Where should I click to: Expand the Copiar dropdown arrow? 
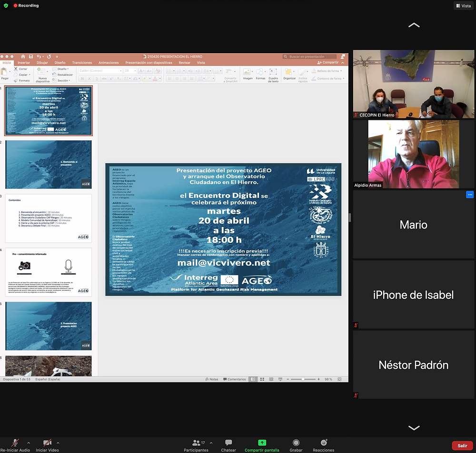tap(30, 75)
